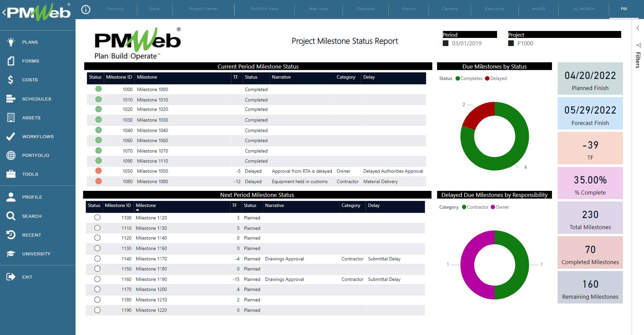Click the Filters pane label
The image size is (644, 335).
coord(638,60)
